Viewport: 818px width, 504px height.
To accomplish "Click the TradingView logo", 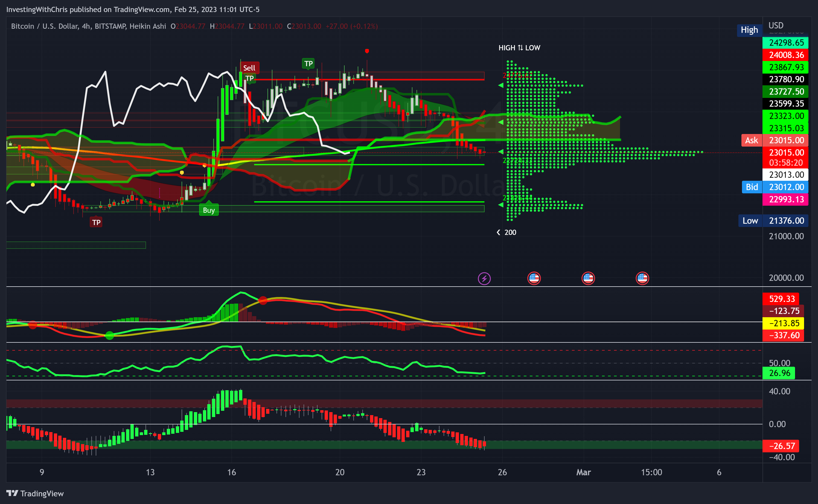I will click(35, 493).
